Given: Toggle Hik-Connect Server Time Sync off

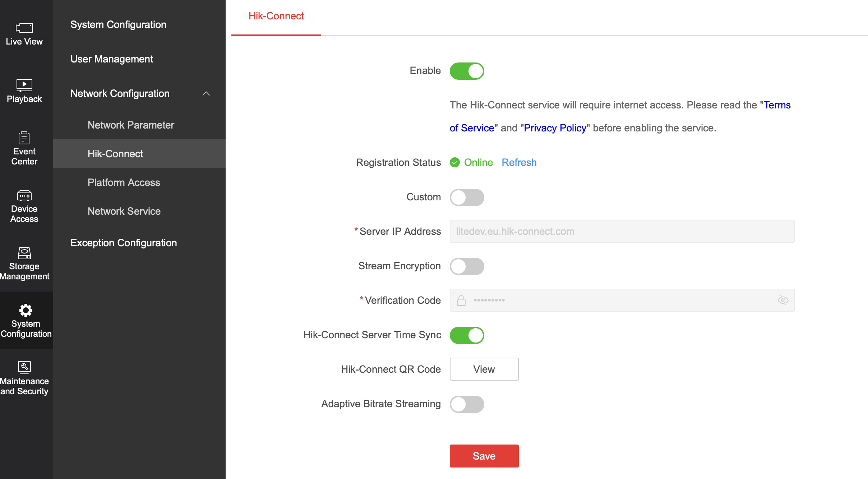Looking at the screenshot, I should point(467,335).
